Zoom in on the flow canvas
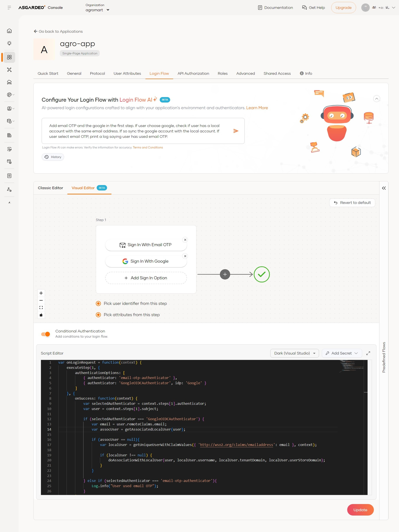399x532 pixels. [41, 293]
